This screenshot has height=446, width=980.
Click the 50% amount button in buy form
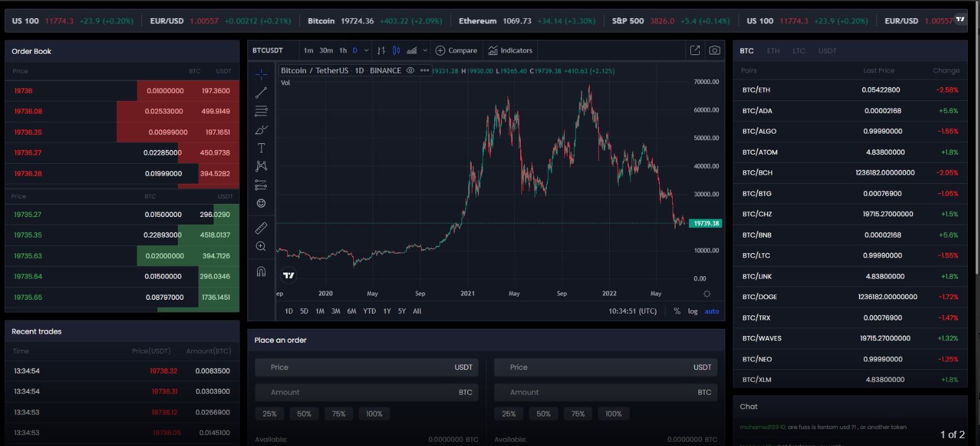[304, 414]
